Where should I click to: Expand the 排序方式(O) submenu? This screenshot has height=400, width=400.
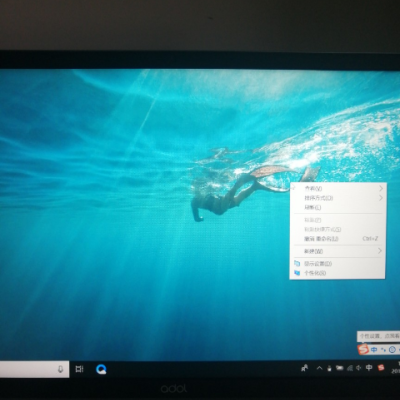tap(338, 198)
